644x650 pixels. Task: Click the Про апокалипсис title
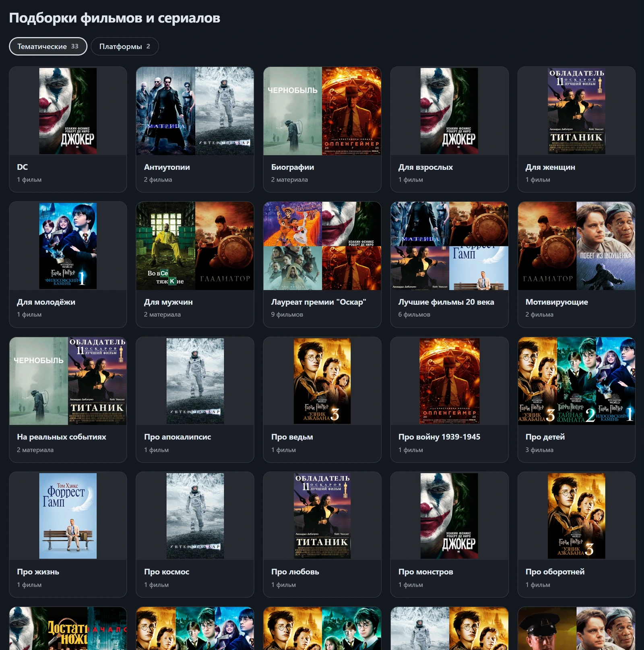[178, 437]
